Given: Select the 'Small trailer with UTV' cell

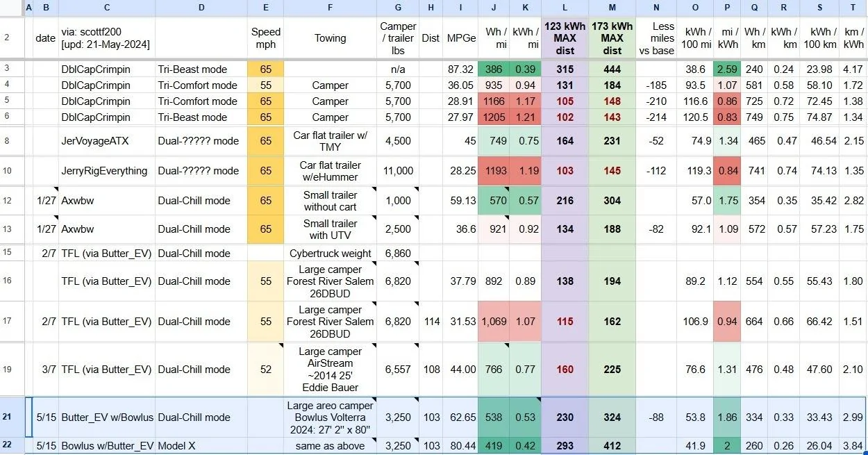Looking at the screenshot, I should pos(331,229).
